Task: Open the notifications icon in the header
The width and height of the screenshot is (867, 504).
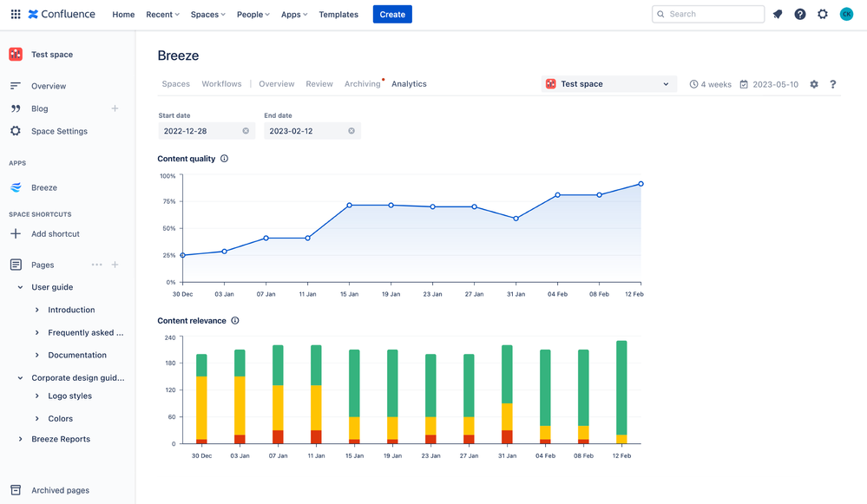Action: pos(778,15)
